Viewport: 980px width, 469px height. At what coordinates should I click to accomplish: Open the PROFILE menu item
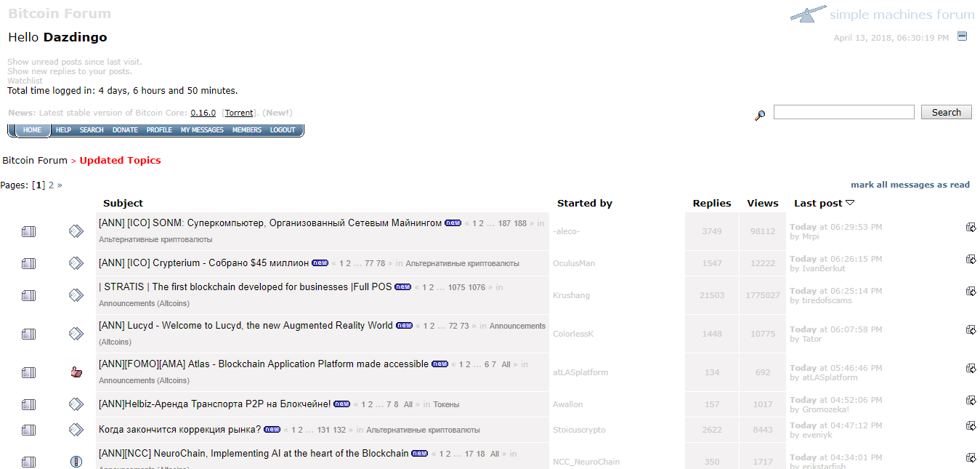coord(159,130)
